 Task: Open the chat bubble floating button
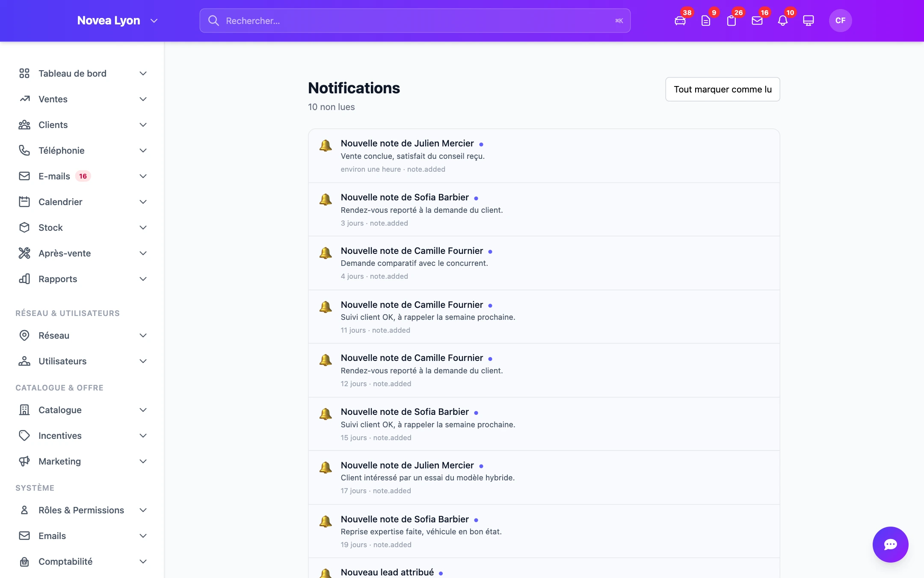890,544
